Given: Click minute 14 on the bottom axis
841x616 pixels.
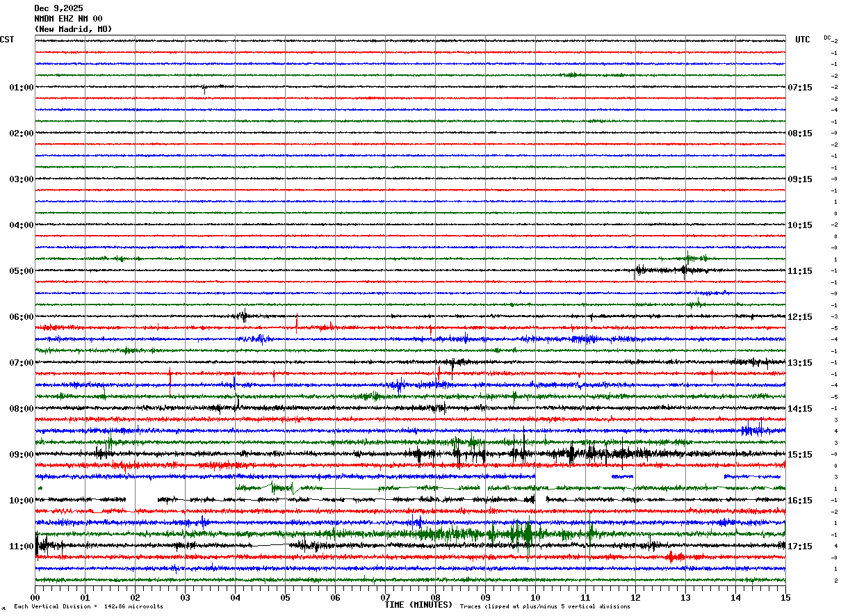Looking at the screenshot, I should [735, 597].
